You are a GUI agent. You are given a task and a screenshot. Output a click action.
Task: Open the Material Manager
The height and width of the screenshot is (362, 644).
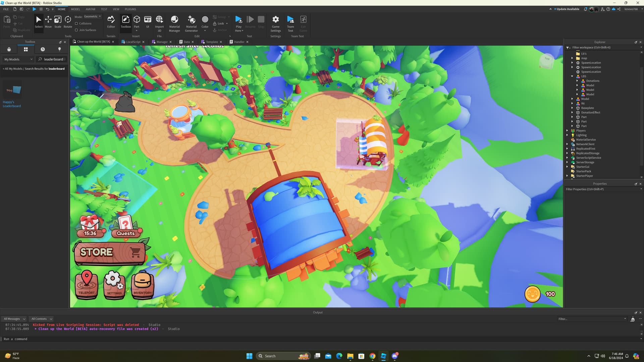[174, 21]
